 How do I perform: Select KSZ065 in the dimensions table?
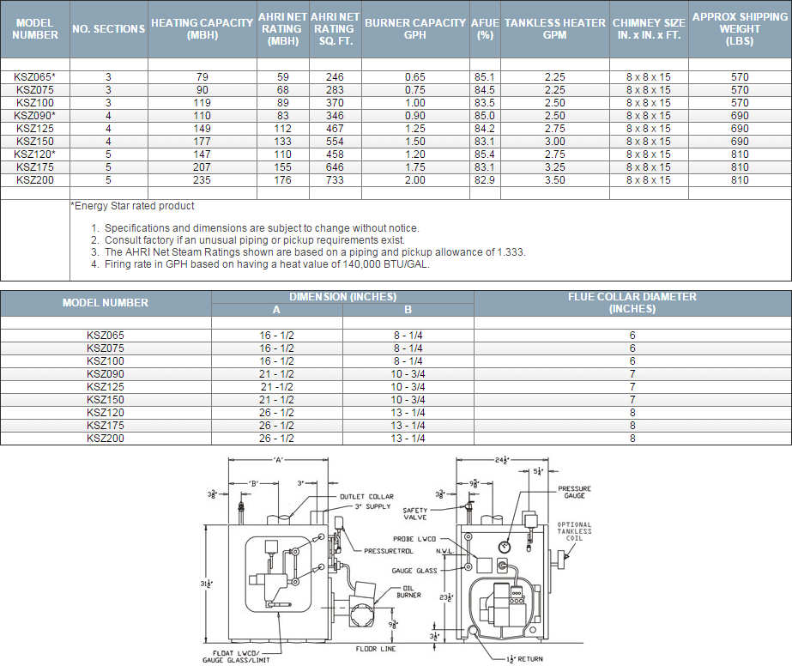(x=106, y=336)
